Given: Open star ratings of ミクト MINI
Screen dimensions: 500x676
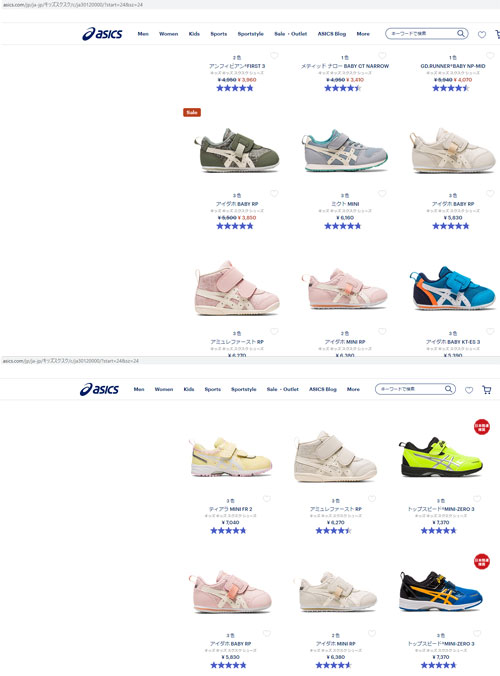Looking at the screenshot, I should tap(343, 226).
